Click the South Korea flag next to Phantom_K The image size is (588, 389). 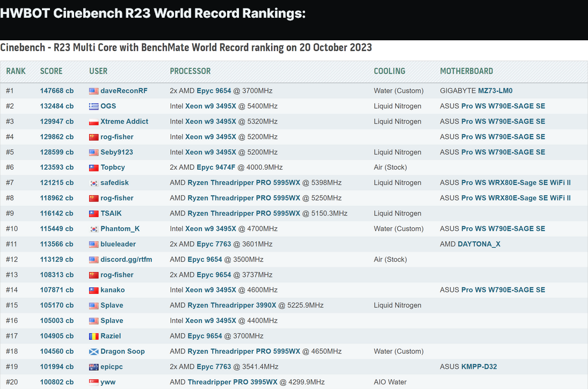[94, 229]
